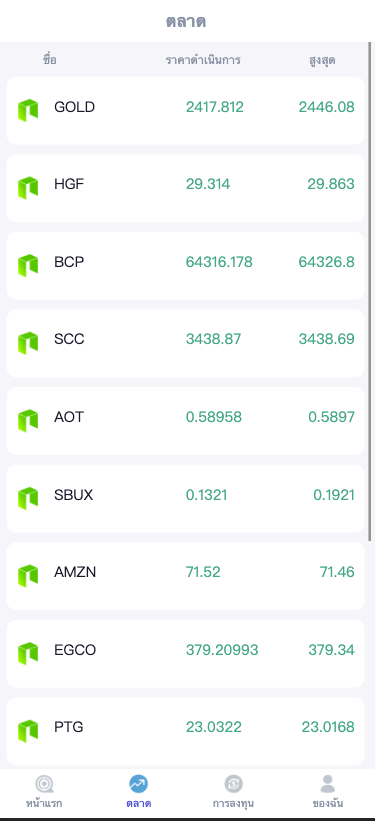Click the สูงสุด column header

click(322, 60)
